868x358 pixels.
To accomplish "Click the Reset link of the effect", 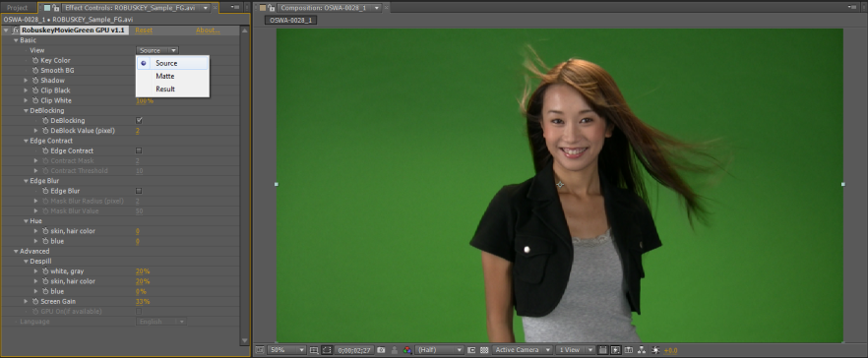I will tap(144, 30).
